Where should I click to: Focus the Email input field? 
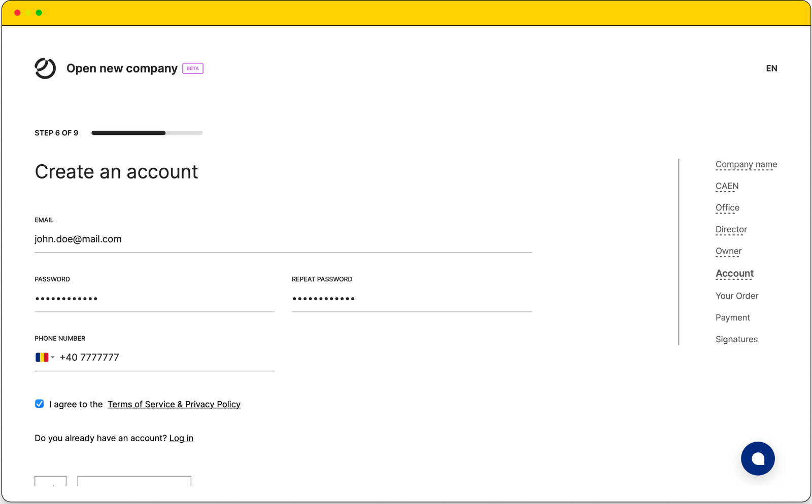283,239
